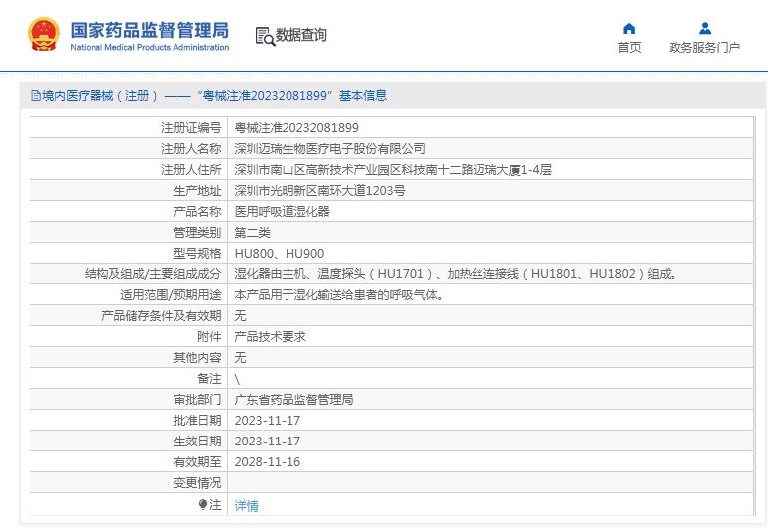The height and width of the screenshot is (532, 768).
Task: Select intended use text 本产品用于湿化输送
Action: (338, 295)
